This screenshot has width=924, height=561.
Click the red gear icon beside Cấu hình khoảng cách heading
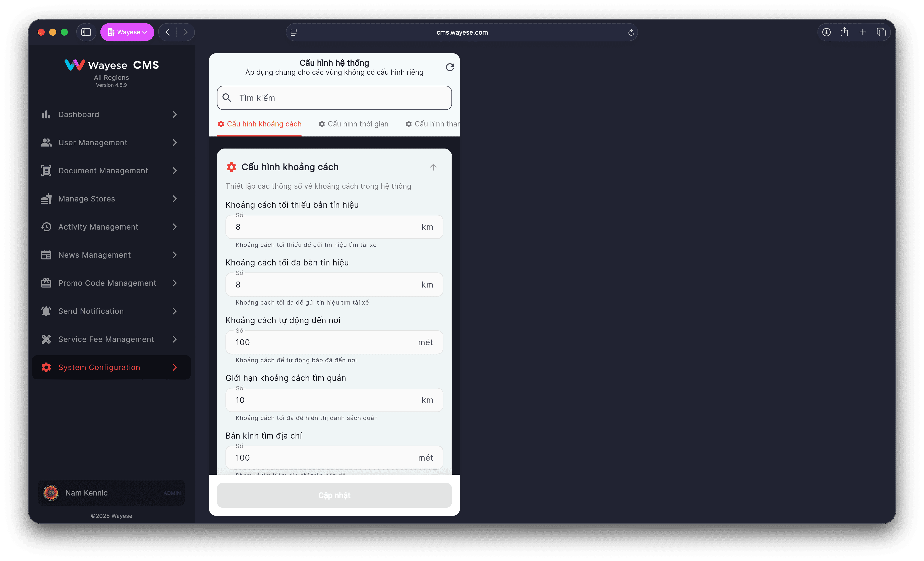click(231, 167)
